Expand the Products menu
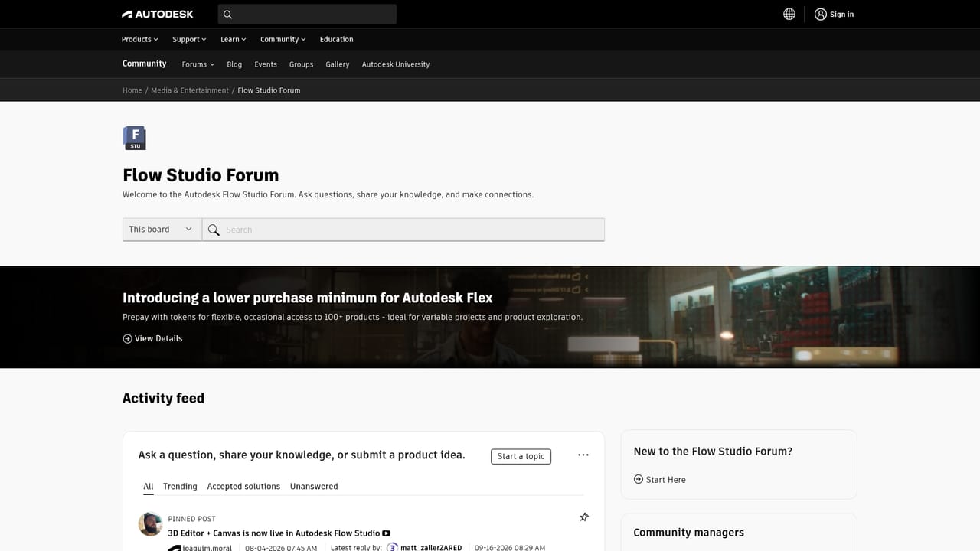This screenshot has width=980, height=551. click(140, 39)
